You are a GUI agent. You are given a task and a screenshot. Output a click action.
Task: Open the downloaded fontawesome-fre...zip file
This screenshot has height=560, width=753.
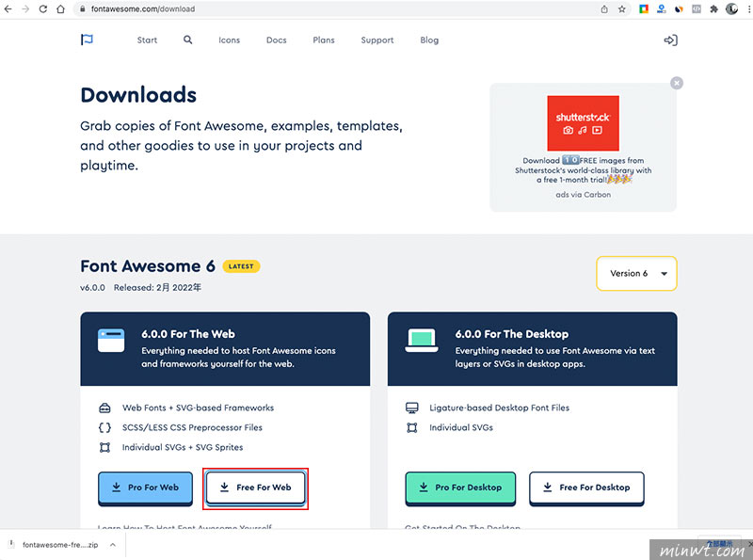(60, 545)
